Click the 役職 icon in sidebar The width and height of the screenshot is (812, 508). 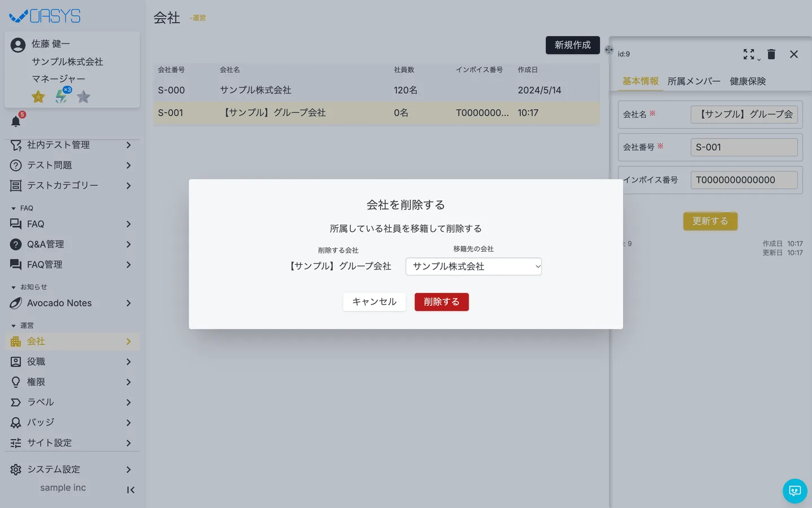(x=16, y=362)
